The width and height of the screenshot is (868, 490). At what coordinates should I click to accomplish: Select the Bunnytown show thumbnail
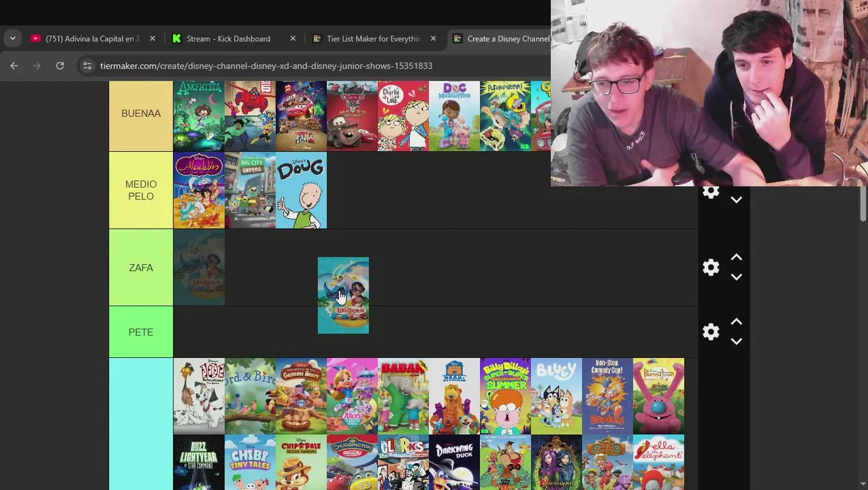point(658,396)
